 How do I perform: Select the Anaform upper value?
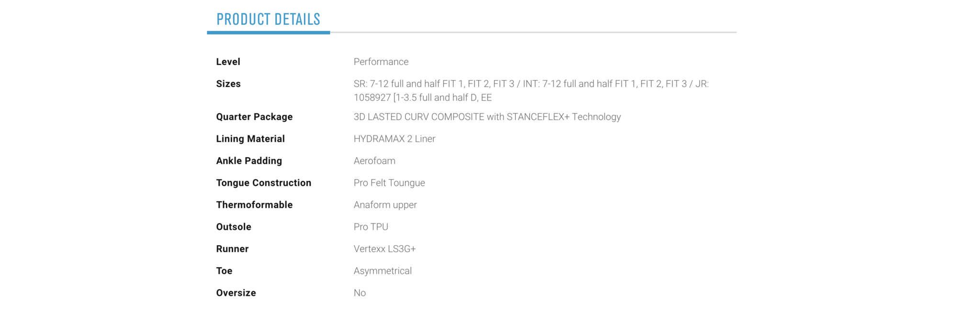385,205
